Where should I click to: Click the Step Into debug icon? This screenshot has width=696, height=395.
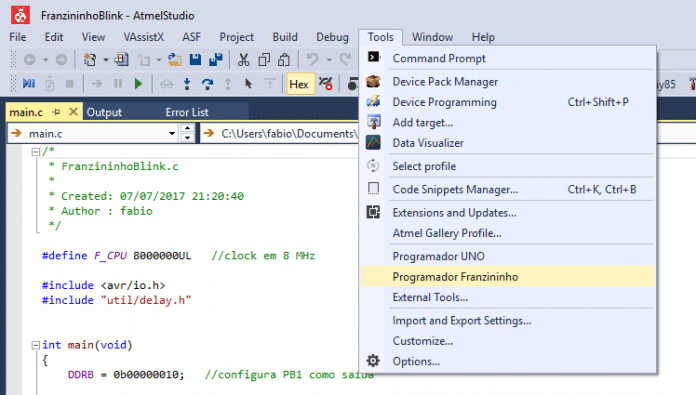click(187, 83)
